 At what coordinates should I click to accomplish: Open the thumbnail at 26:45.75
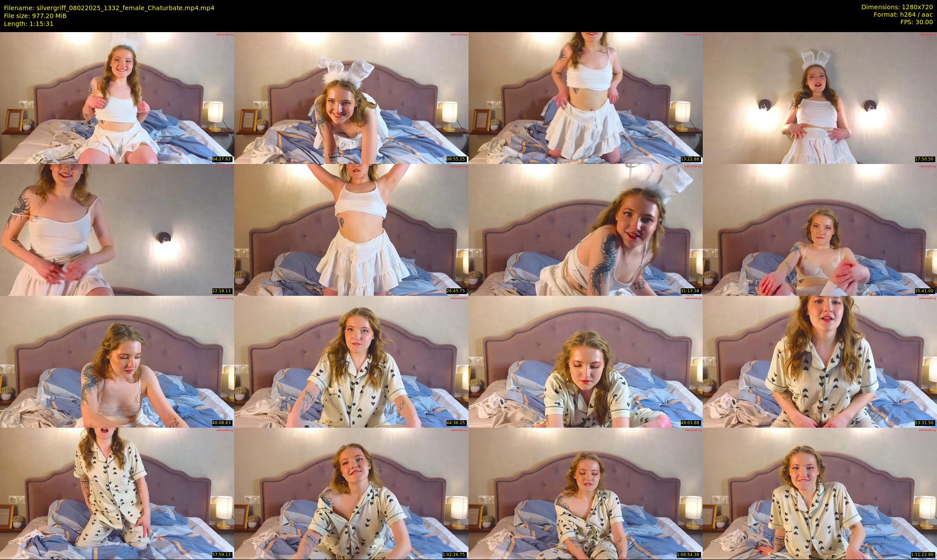coord(351,229)
